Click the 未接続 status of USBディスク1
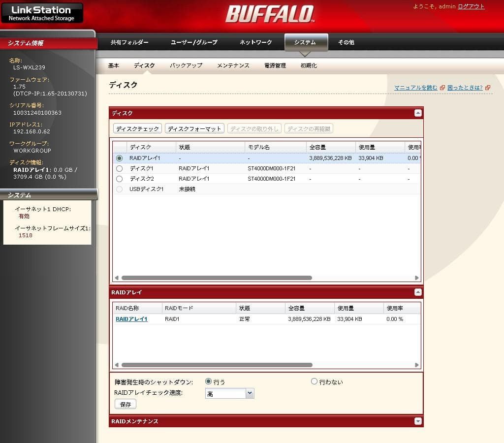The width and height of the screenshot is (504, 443). pos(187,189)
